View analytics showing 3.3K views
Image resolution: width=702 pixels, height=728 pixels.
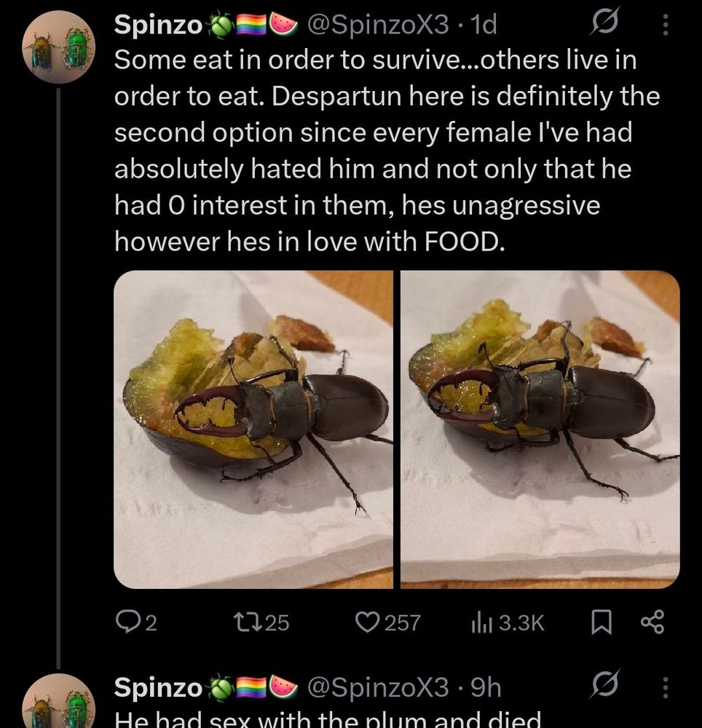507,622
